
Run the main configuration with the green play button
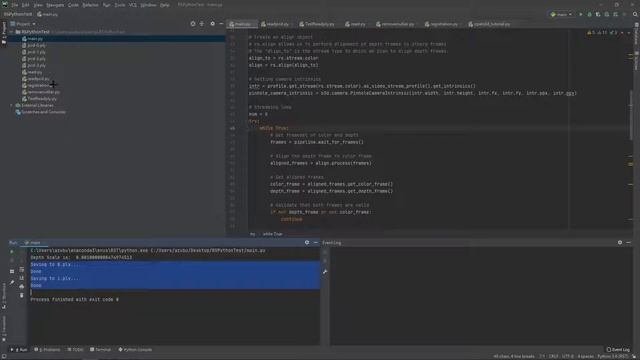(581, 14)
